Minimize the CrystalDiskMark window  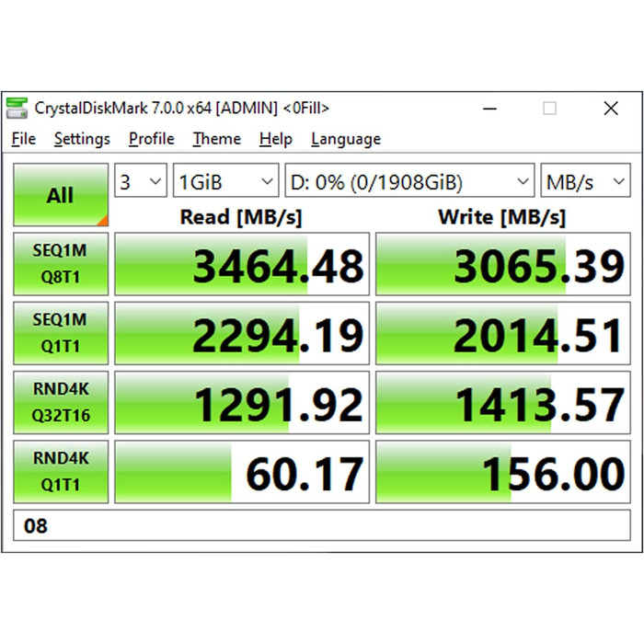[x=489, y=109]
